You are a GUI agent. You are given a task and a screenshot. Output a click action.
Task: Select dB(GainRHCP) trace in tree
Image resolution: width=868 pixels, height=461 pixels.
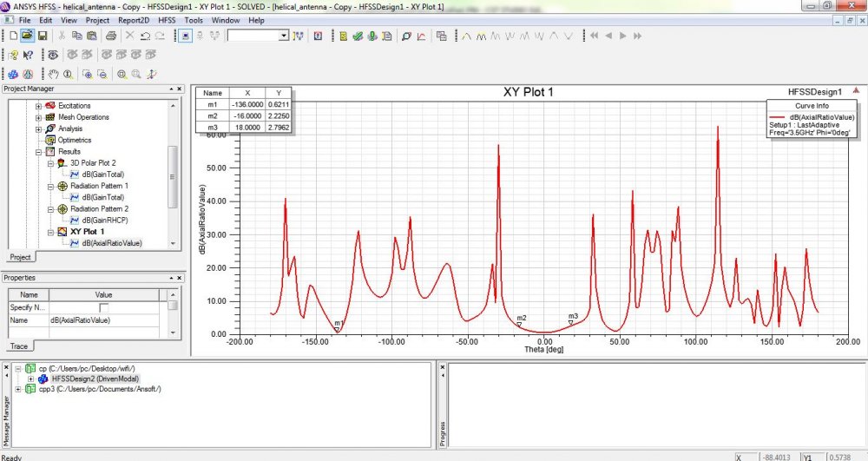pyautogui.click(x=105, y=221)
